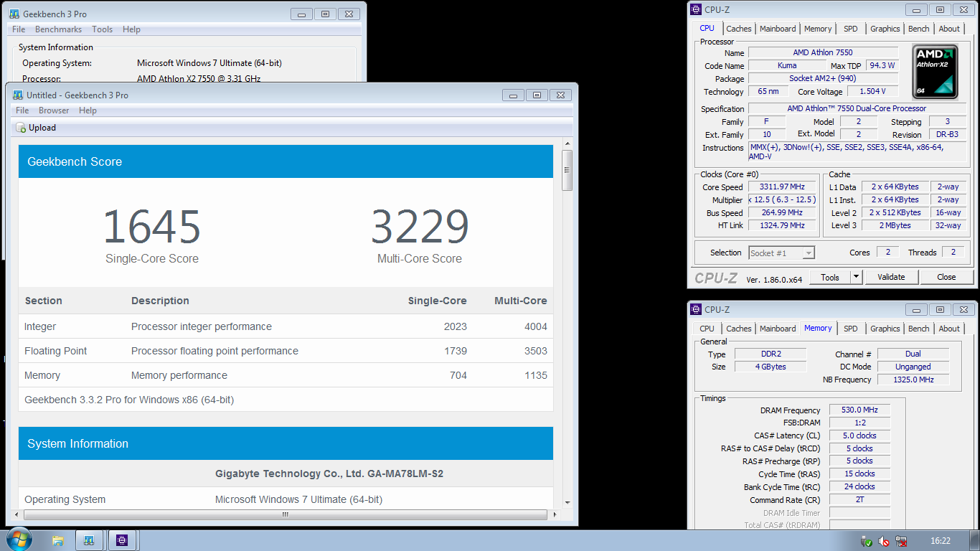
Task: Switch to Mainboard tab in lower CPU-Z window
Action: click(778, 329)
